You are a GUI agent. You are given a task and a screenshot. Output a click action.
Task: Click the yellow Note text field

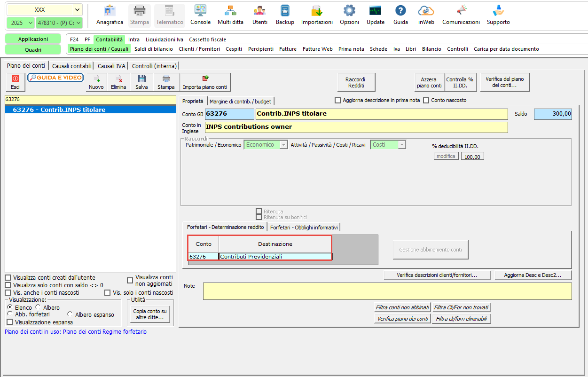[387, 291]
